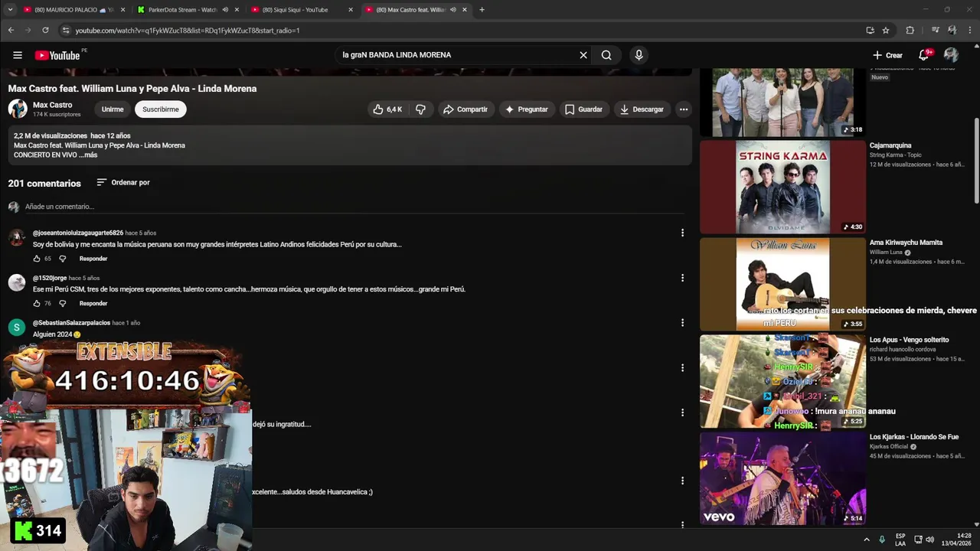
Task: Close the ParkerDota Stream tab
Action: tap(237, 10)
